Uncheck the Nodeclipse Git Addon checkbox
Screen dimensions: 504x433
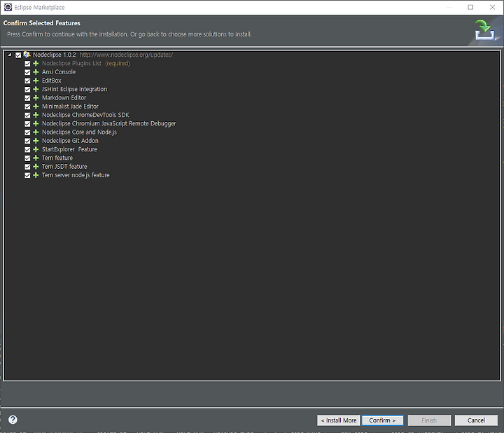pos(27,141)
